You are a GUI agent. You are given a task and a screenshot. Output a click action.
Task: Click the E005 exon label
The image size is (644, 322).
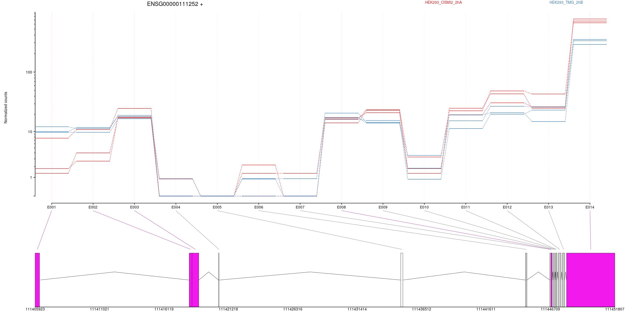217,207
